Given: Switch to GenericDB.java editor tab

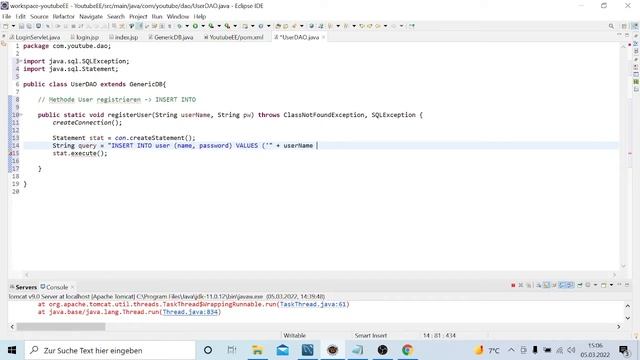Looking at the screenshot, I should point(171,37).
